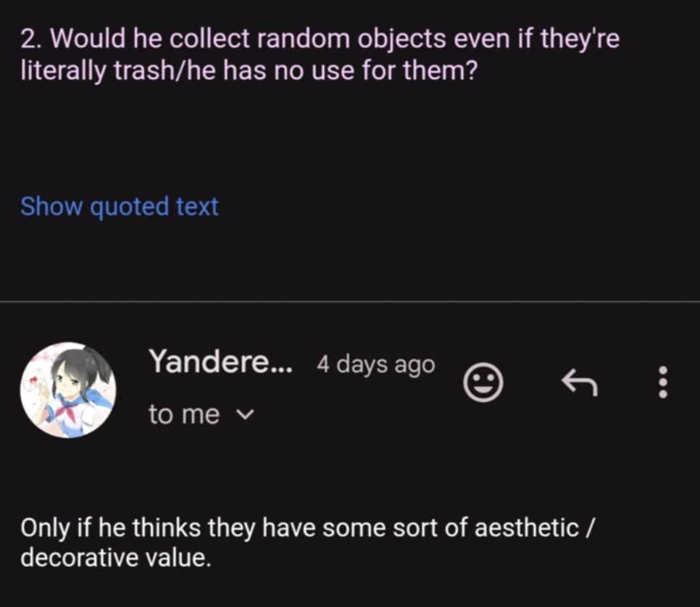Click the "4 days ago" timestamp

pos(375,364)
